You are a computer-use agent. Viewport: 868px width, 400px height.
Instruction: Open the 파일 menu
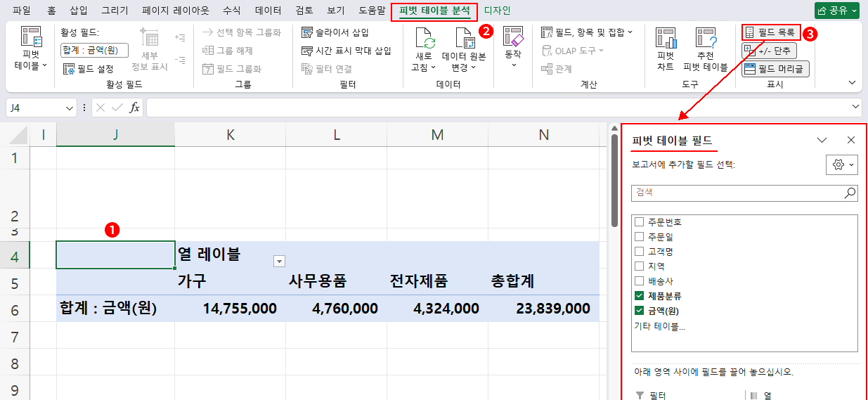pos(22,11)
